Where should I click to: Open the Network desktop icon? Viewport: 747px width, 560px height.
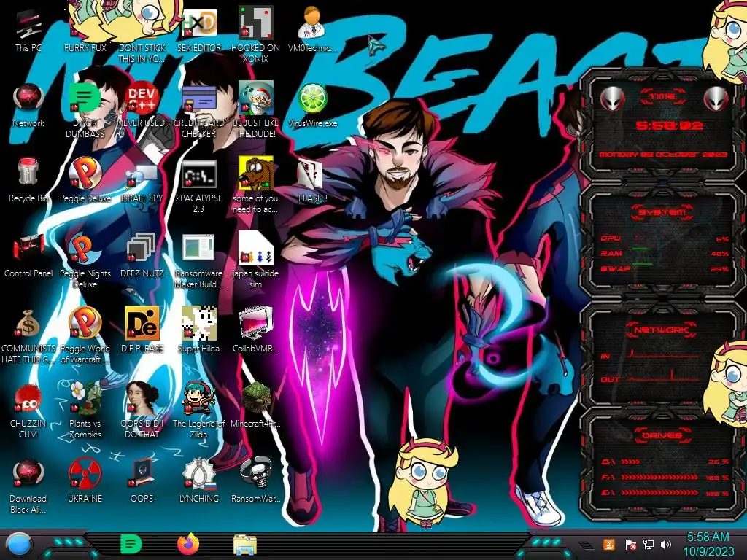click(28, 106)
